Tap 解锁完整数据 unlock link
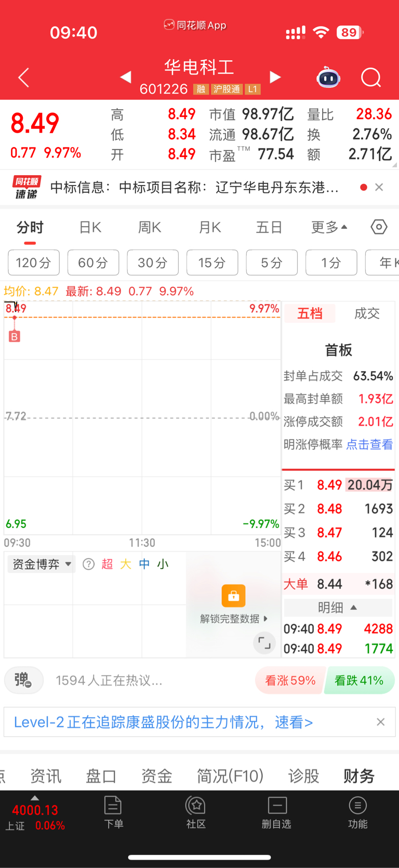The width and height of the screenshot is (399, 868). point(233,619)
